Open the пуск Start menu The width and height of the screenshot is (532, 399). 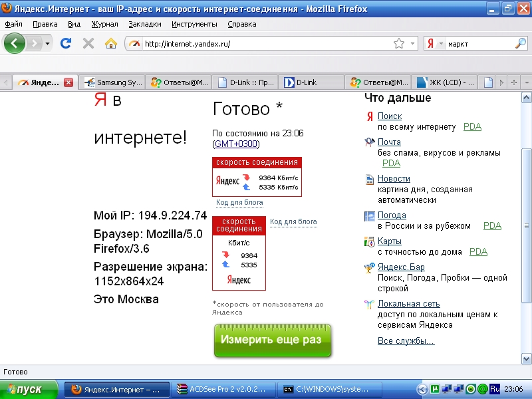pyautogui.click(x=29, y=389)
